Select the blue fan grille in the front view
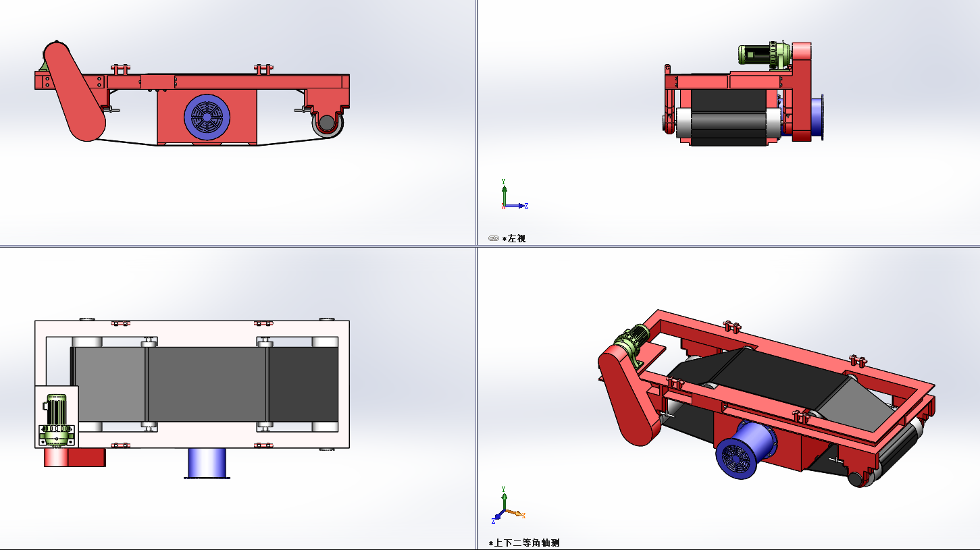This screenshot has width=980, height=550. point(207,117)
